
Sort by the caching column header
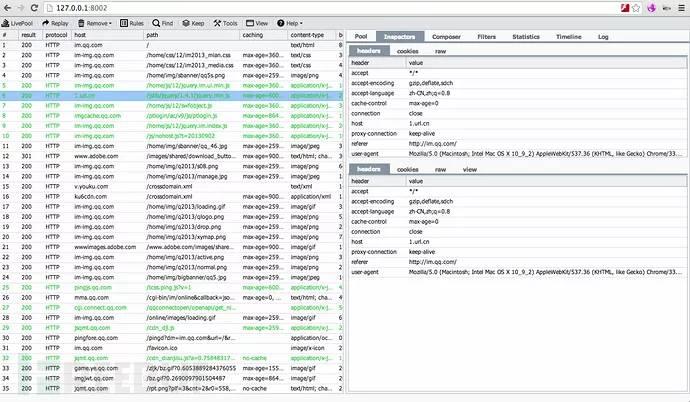(264, 35)
